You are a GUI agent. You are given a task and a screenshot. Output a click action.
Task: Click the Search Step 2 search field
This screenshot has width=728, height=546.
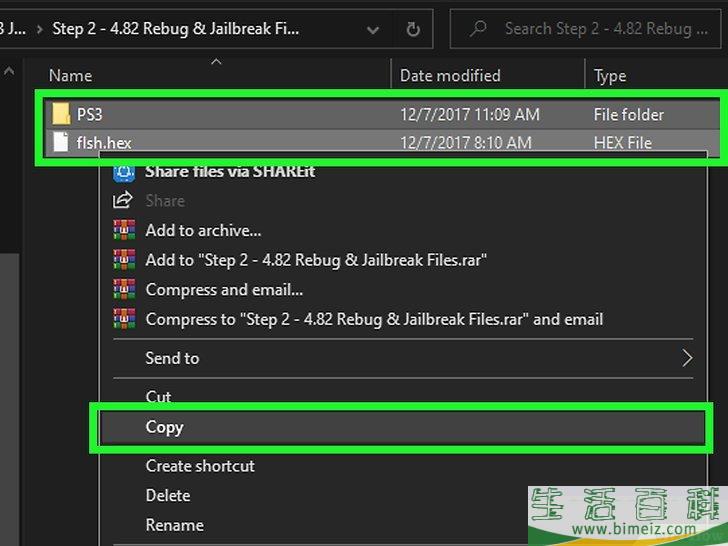click(585, 29)
